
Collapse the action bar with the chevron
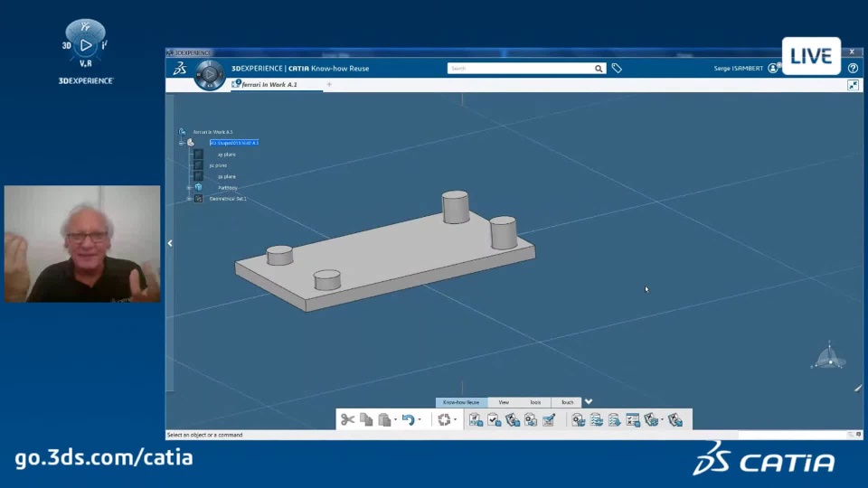pos(589,401)
